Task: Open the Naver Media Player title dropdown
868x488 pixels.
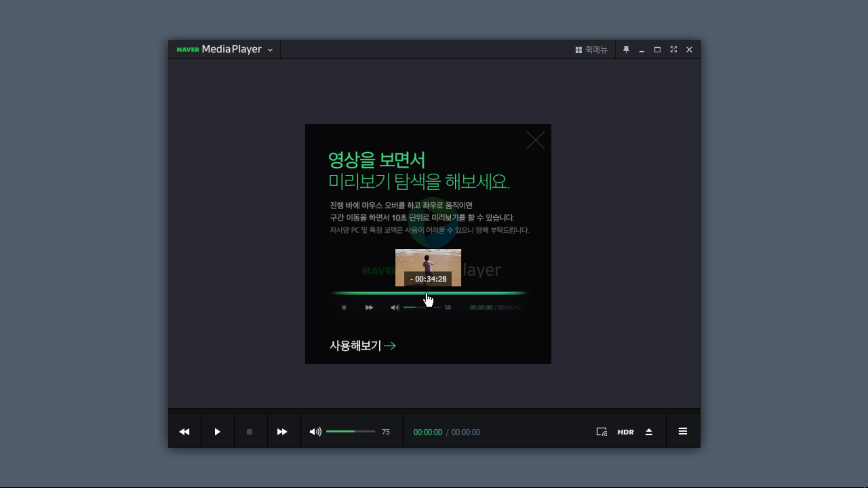Action: 225,49
